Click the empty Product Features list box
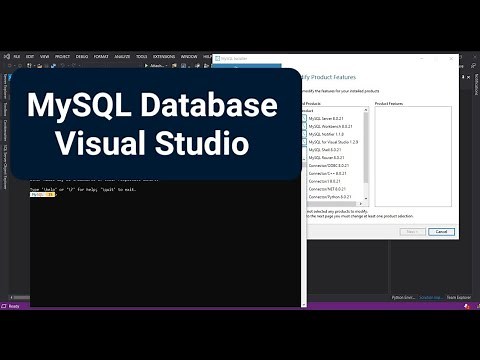 pyautogui.click(x=413, y=156)
